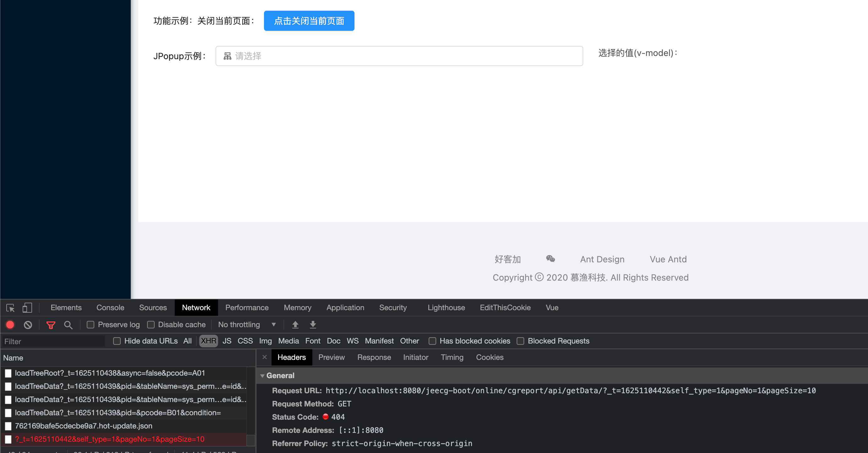Open the Response tab for the request
The width and height of the screenshot is (868, 453).
[x=374, y=357]
